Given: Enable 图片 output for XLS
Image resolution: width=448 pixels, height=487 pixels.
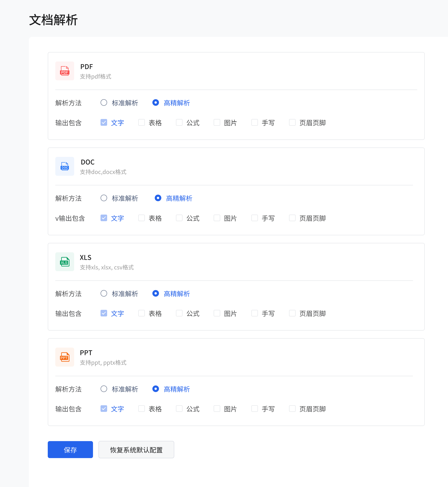Looking at the screenshot, I should 217,313.
